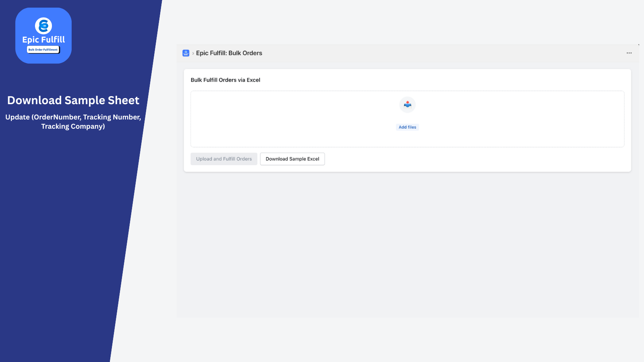This screenshot has height=362, width=644.
Task: Open the three-dot more actions menu
Action: click(x=629, y=53)
